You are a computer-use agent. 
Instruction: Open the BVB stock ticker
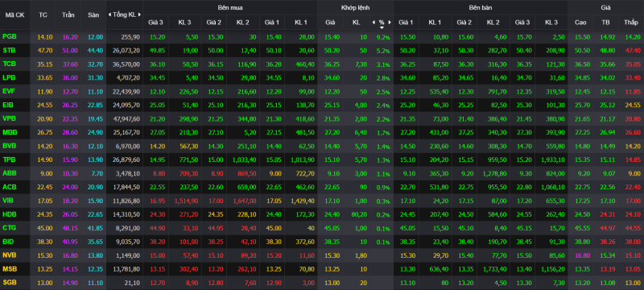click(x=9, y=146)
